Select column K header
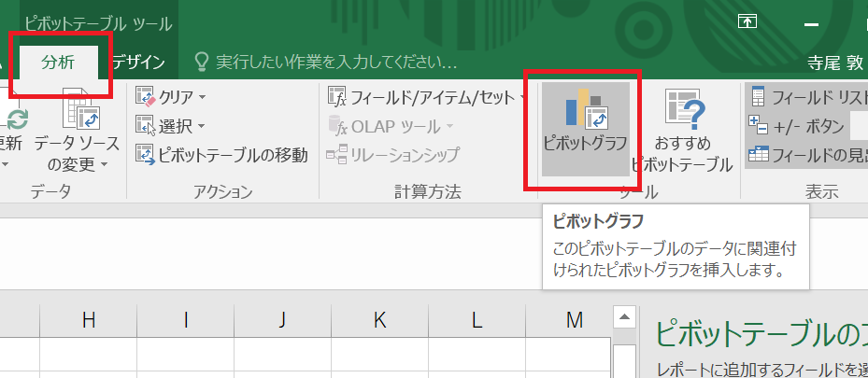868x378 pixels. click(379, 320)
